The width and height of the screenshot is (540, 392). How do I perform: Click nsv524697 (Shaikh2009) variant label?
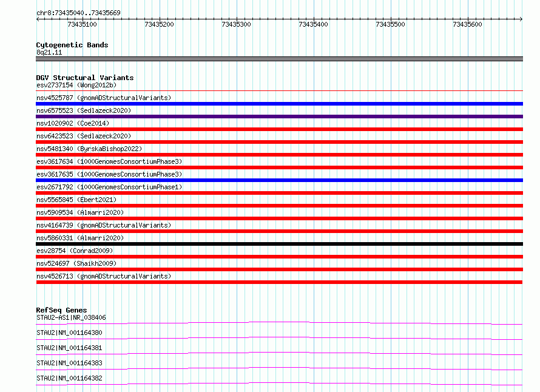pyautogui.click(x=76, y=263)
